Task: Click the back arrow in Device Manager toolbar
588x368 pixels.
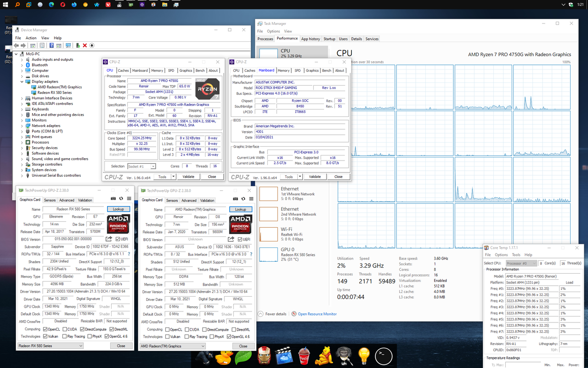Action: pyautogui.click(x=16, y=46)
